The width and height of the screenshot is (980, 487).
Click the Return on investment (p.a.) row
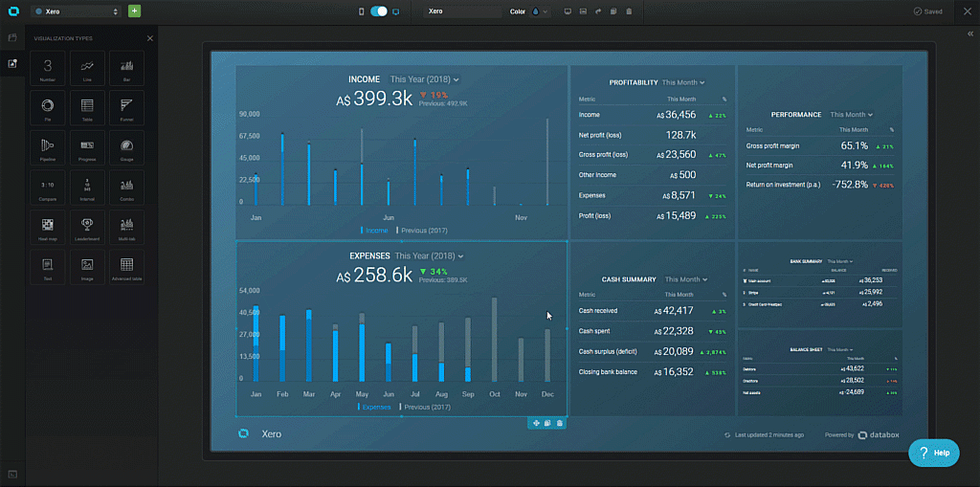820,185
